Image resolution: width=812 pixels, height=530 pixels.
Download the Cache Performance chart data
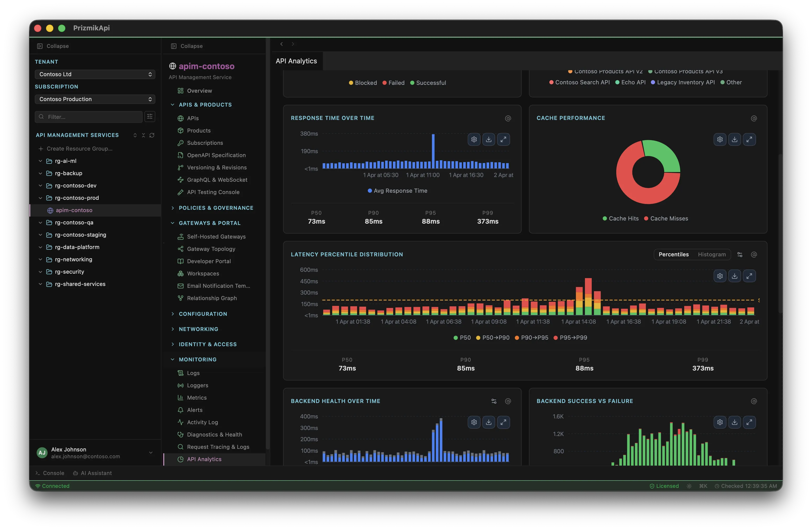pyautogui.click(x=735, y=139)
